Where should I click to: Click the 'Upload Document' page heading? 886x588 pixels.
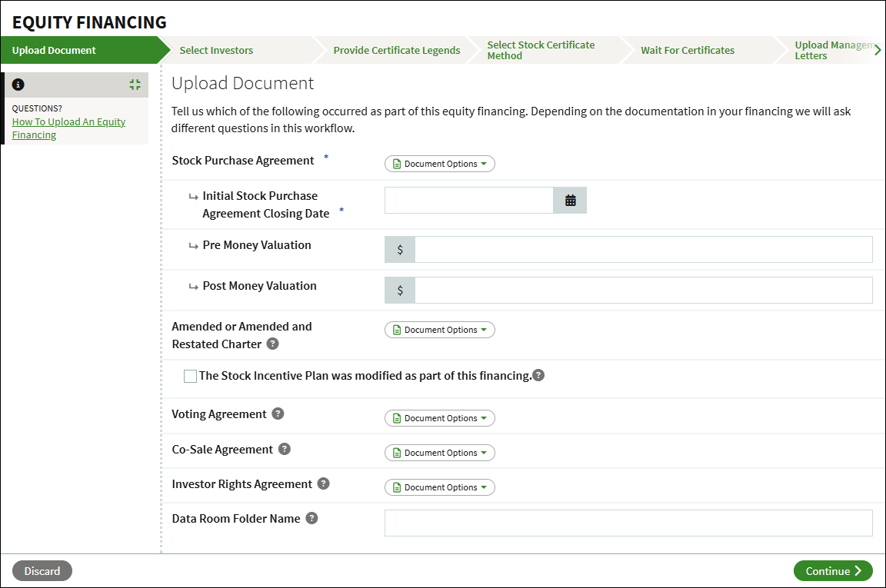coord(242,83)
